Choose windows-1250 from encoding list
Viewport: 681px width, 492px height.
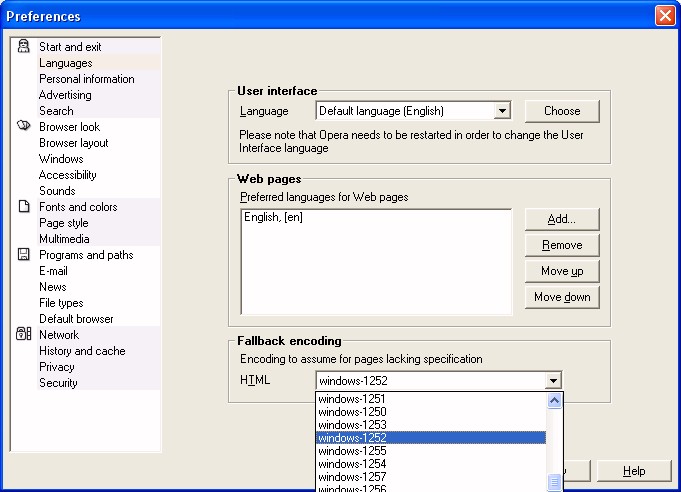[431, 412]
